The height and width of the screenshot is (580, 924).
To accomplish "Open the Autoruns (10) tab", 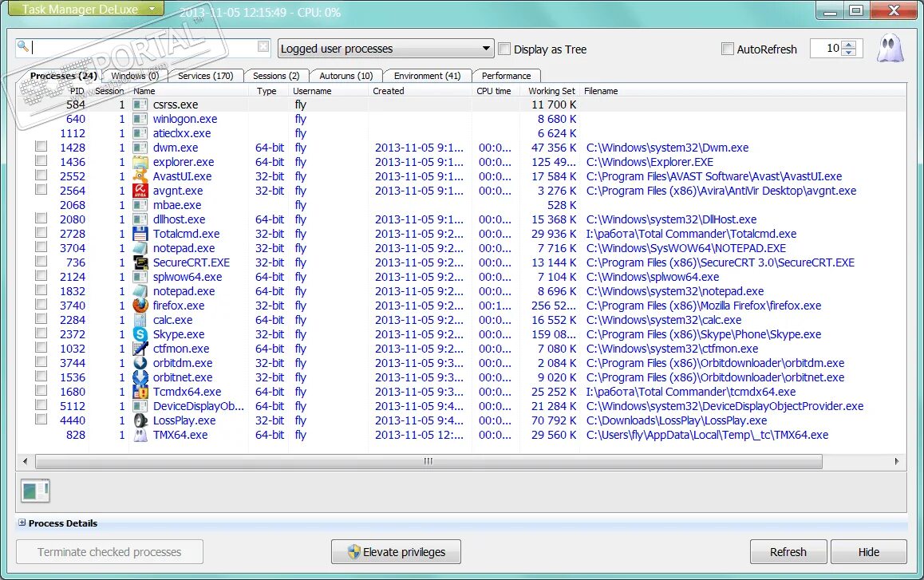I will click(x=346, y=76).
